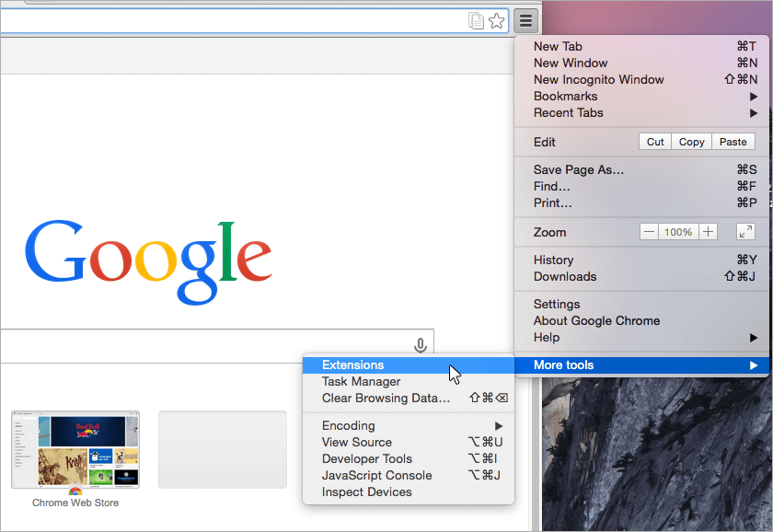This screenshot has height=532, width=773.
Task: Expand the Help submenu arrow
Action: tap(754, 338)
